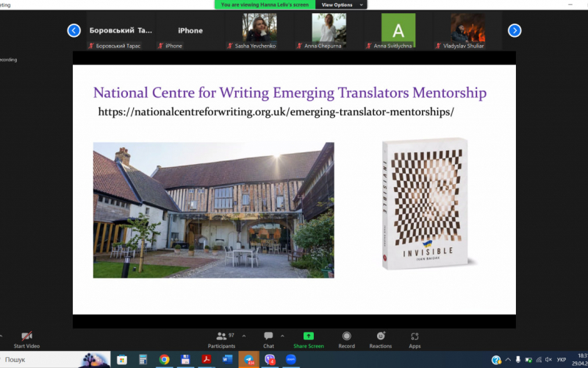The image size is (588, 368).
Task: Open View Options dropdown
Action: tap(341, 5)
